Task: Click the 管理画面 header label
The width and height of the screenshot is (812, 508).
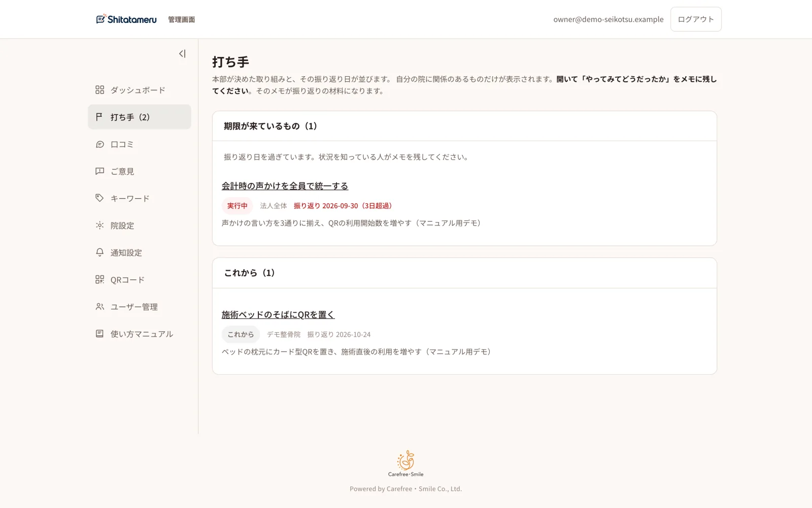Action: click(181, 20)
